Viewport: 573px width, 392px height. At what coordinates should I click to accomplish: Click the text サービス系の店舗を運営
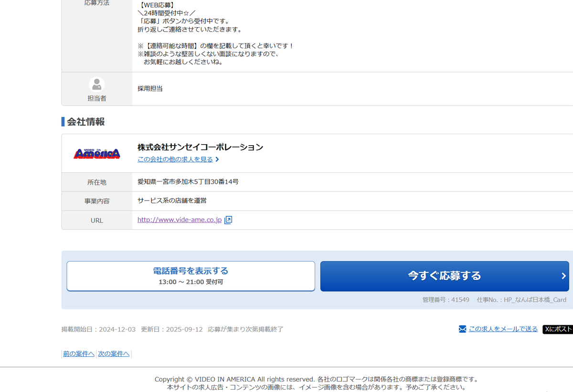pyautogui.click(x=172, y=201)
